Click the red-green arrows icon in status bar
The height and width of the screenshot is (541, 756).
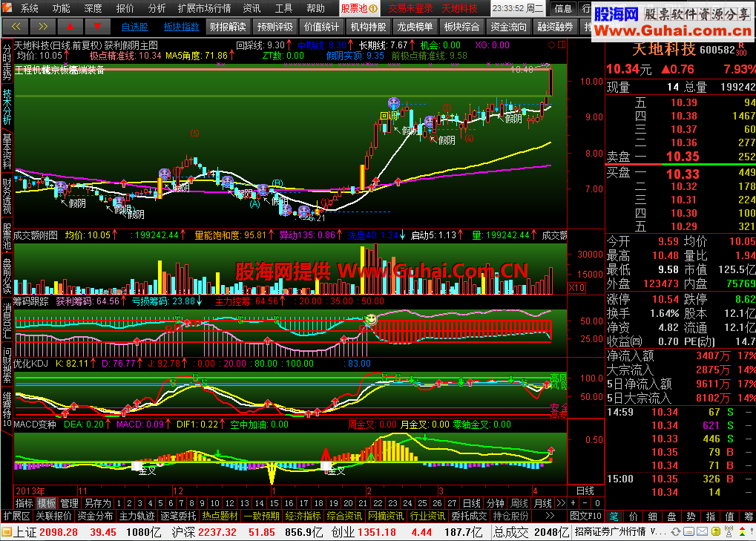pos(742,532)
